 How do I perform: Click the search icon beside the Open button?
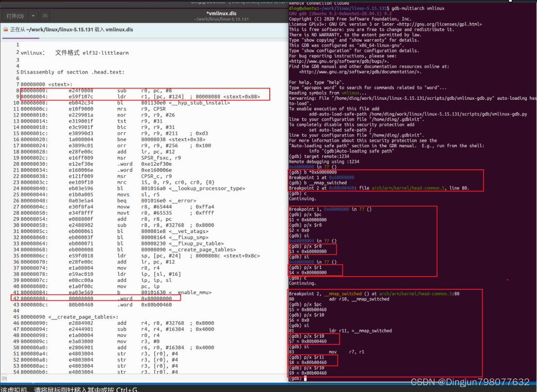45,16
